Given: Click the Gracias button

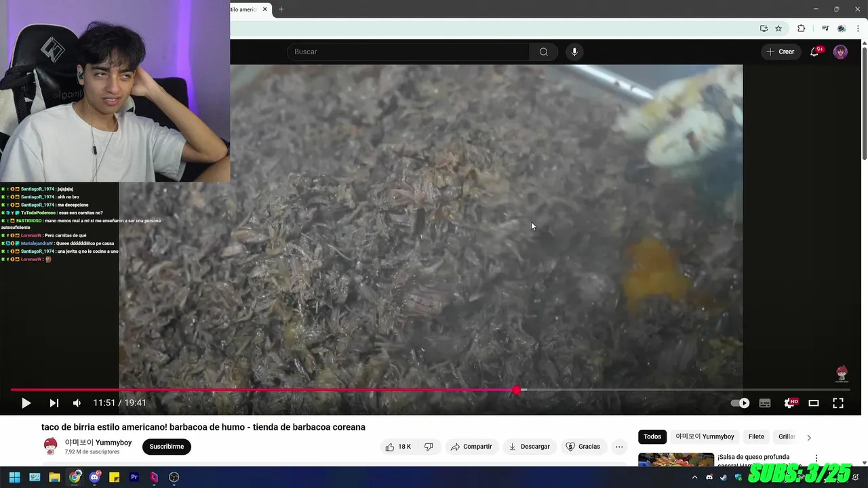Looking at the screenshot, I should click(x=583, y=447).
